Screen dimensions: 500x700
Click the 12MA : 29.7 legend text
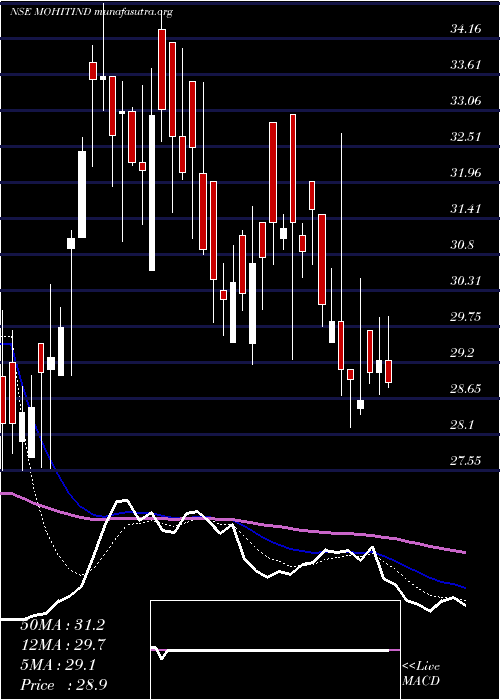click(x=63, y=645)
